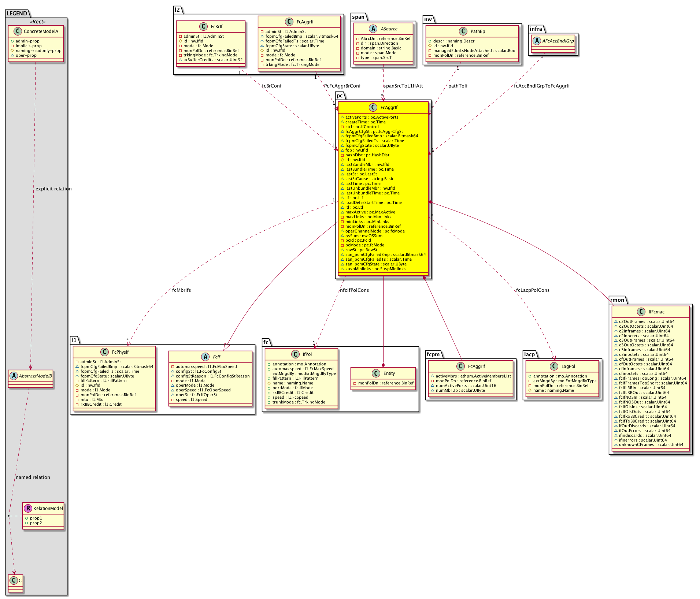The width and height of the screenshot is (700, 599).
Task: Select the abstract icon of AFcAccBndlGrp
Action: coord(537,41)
